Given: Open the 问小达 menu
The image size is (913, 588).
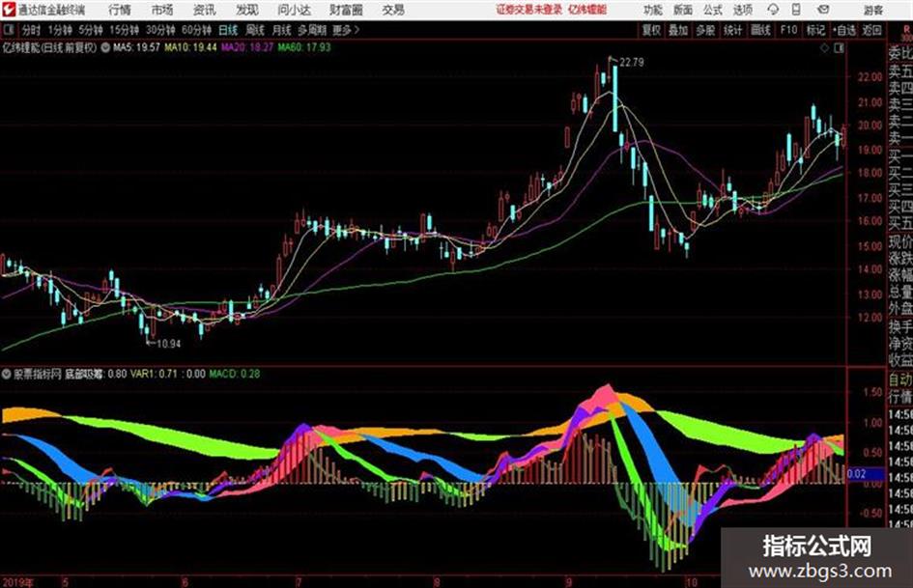Looking at the screenshot, I should [x=294, y=10].
